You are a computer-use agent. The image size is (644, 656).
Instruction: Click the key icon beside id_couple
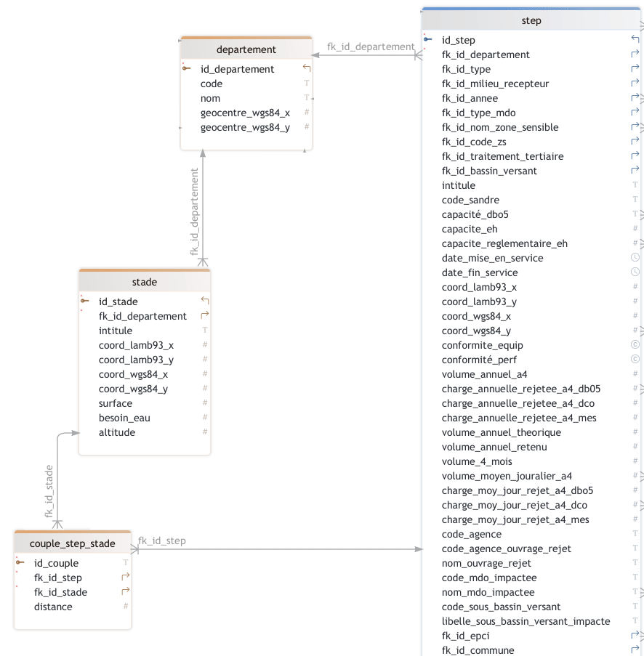pos(20,563)
